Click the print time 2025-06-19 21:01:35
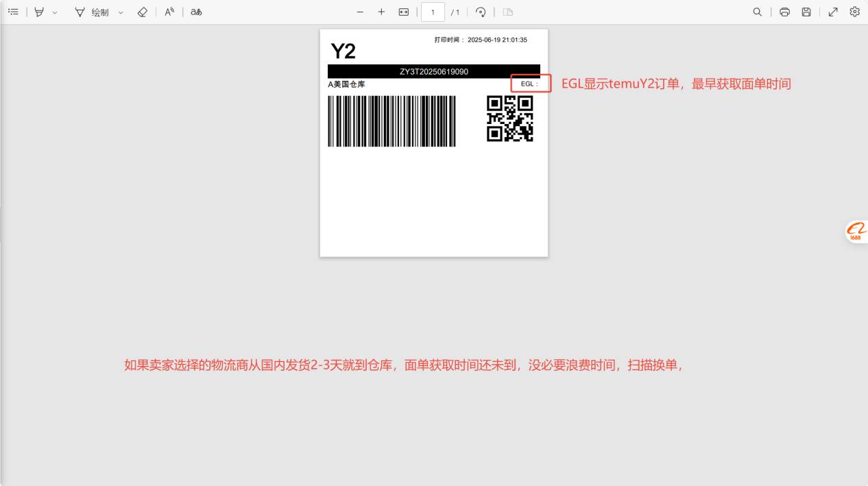This screenshot has width=868, height=486. tap(497, 40)
